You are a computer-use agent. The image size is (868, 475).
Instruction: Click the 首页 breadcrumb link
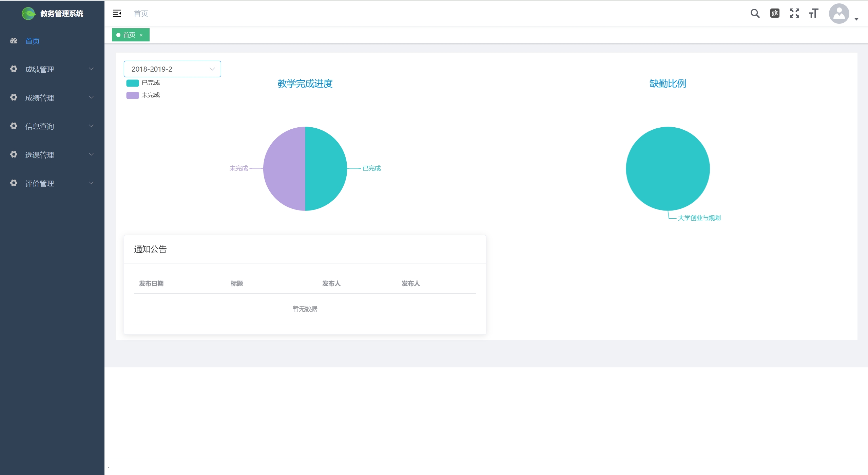[141, 14]
